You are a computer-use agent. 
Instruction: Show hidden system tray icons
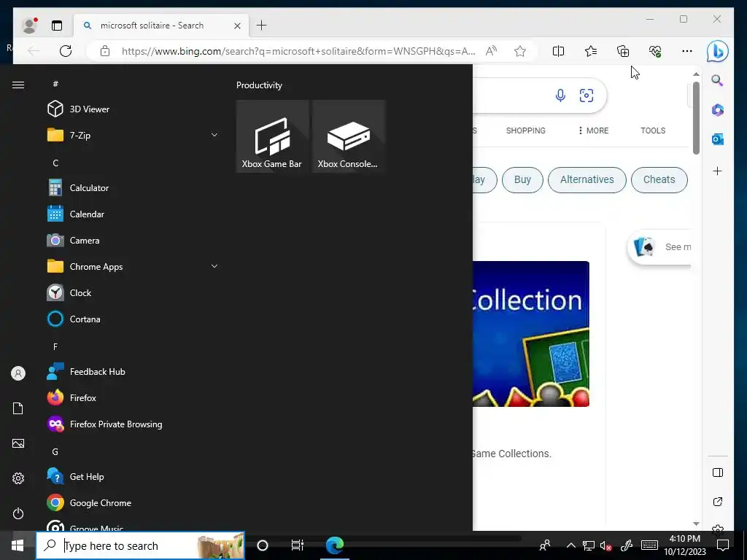pyautogui.click(x=570, y=545)
